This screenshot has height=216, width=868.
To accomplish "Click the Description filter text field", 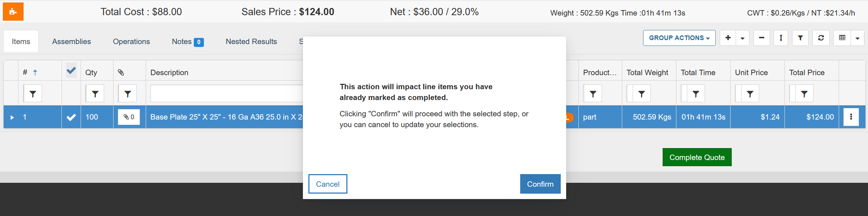I will point(227,94).
